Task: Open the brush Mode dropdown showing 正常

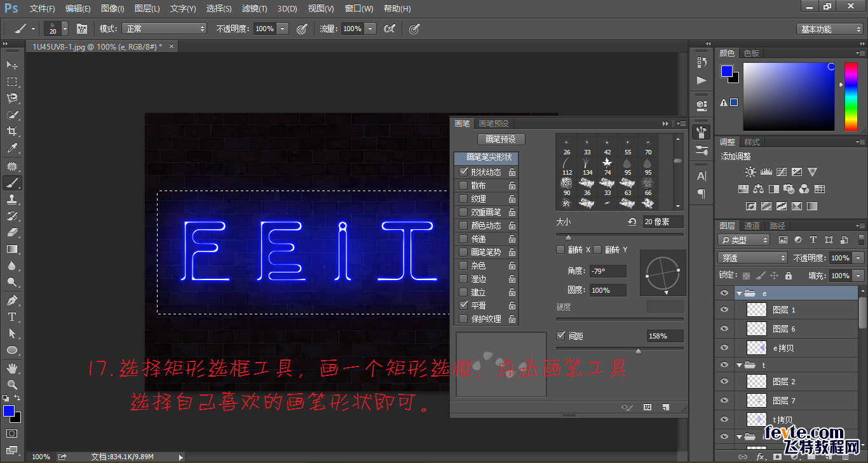Action: click(x=164, y=29)
